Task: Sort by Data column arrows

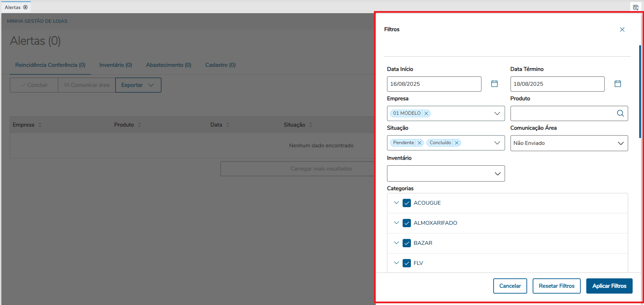Action: (x=228, y=125)
